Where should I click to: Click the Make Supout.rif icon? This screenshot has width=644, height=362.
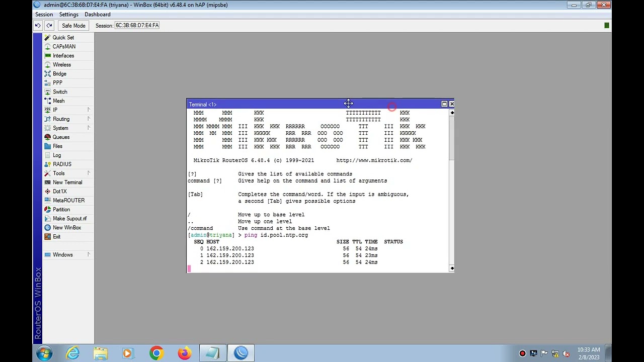[47, 219]
